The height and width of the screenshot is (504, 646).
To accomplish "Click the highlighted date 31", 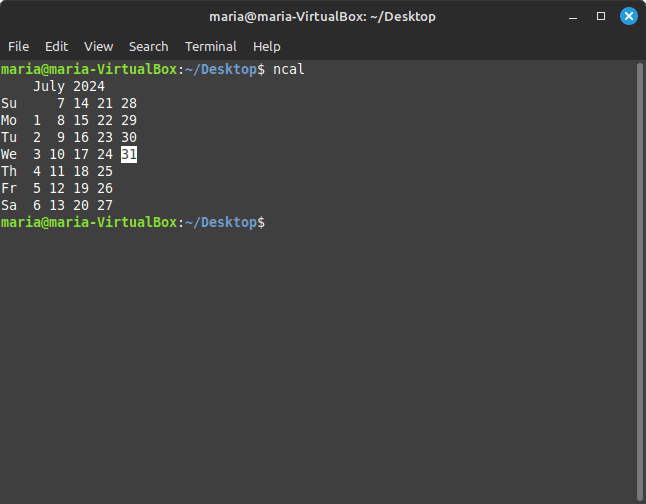I will point(129,155).
